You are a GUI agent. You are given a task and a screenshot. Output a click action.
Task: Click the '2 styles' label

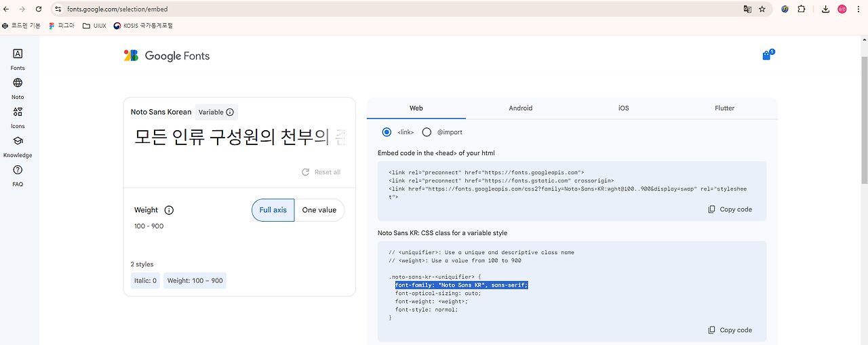click(142, 264)
